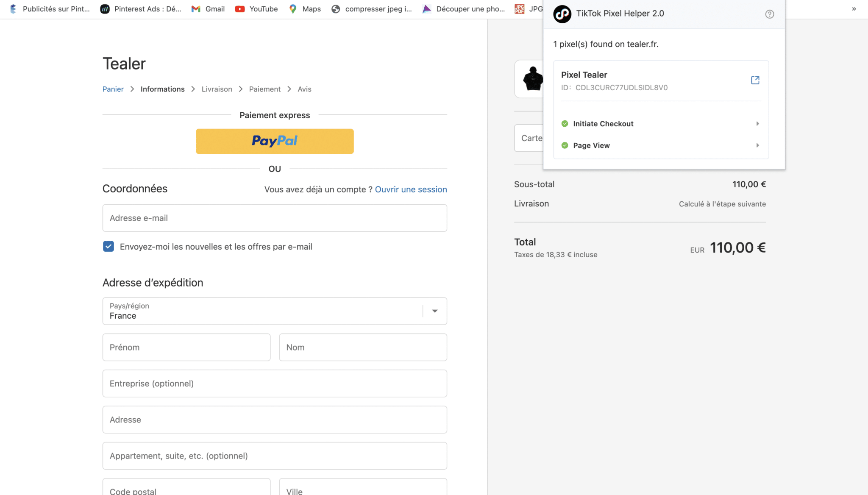This screenshot has width=868, height=495.
Task: Show hidden bookmarks with double chevron
Action: [x=854, y=9]
